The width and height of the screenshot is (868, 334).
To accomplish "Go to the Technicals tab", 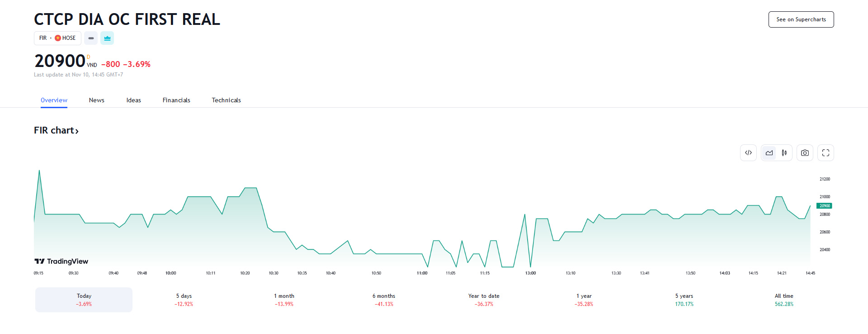I will (226, 100).
